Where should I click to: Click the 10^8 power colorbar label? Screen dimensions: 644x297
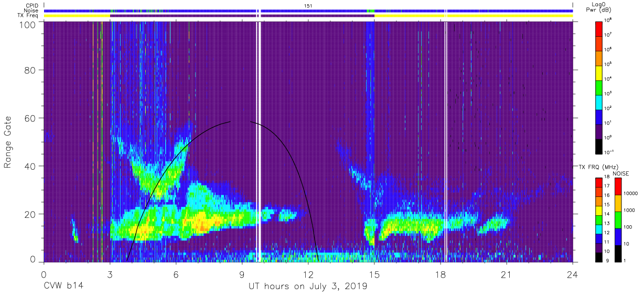click(x=609, y=20)
